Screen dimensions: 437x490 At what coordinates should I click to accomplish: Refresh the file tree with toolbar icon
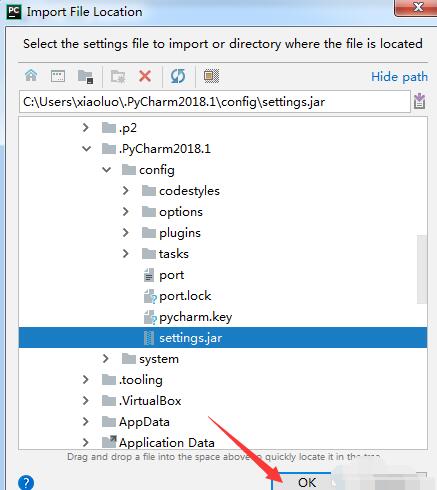[x=178, y=76]
